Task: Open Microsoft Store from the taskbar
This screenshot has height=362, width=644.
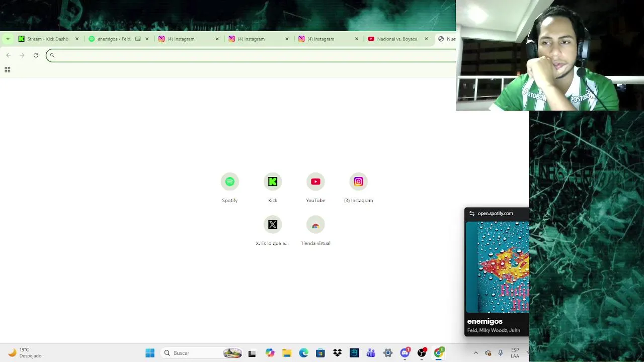Action: click(x=320, y=353)
